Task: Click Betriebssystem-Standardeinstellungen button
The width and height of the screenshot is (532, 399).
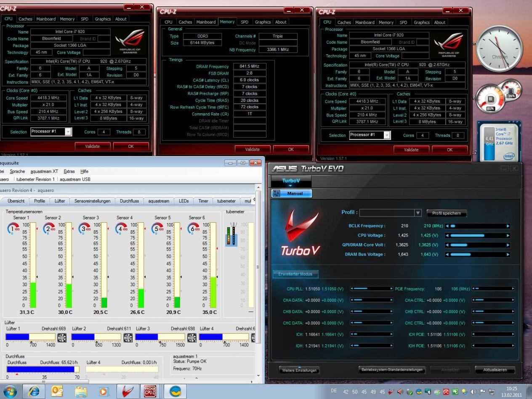Action: (391, 370)
